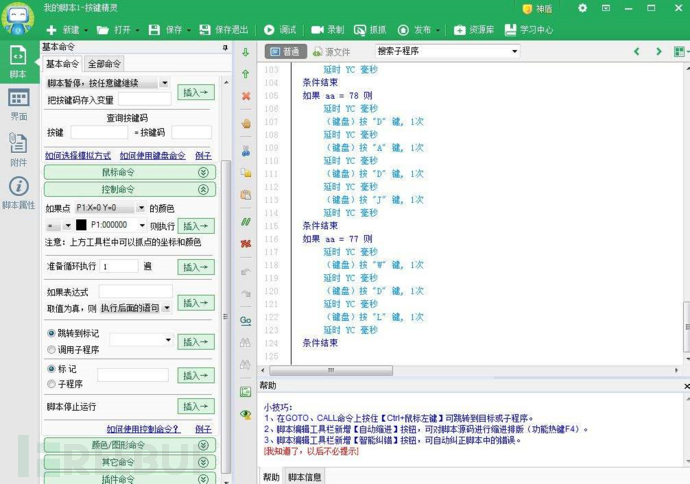Click the binoculars find icon

tap(246, 342)
